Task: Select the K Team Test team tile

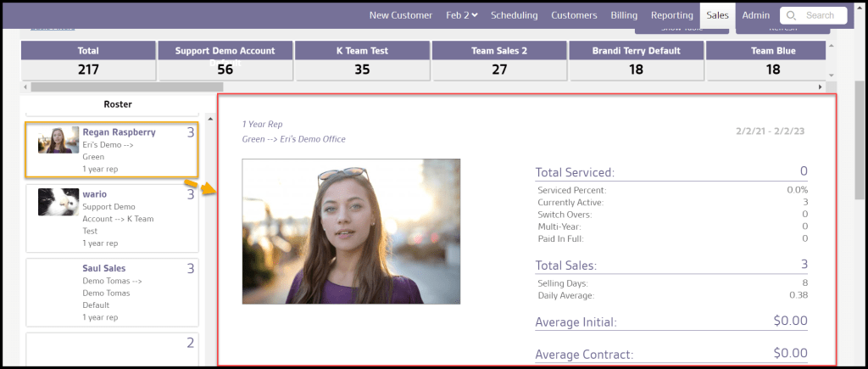Action: coord(362,61)
